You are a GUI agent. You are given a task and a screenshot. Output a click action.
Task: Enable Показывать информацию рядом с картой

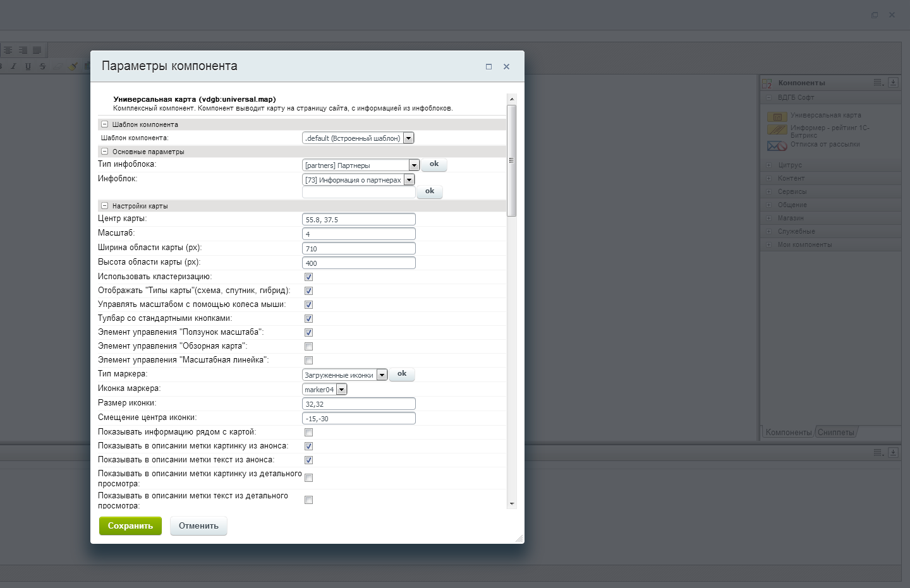point(308,432)
